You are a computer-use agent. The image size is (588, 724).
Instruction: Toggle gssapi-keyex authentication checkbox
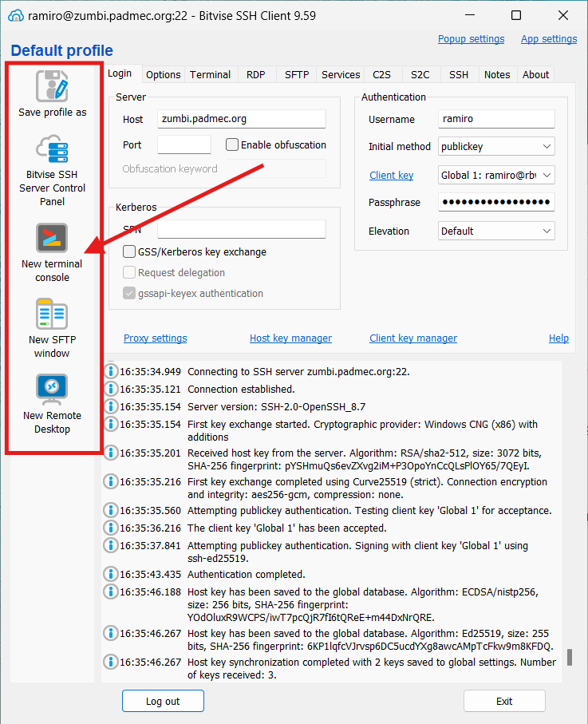tap(129, 293)
